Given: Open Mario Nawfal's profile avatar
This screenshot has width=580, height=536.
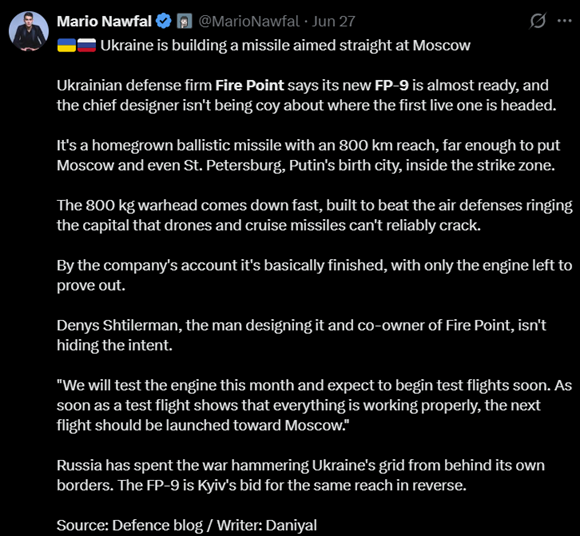Looking at the screenshot, I should [29, 31].
